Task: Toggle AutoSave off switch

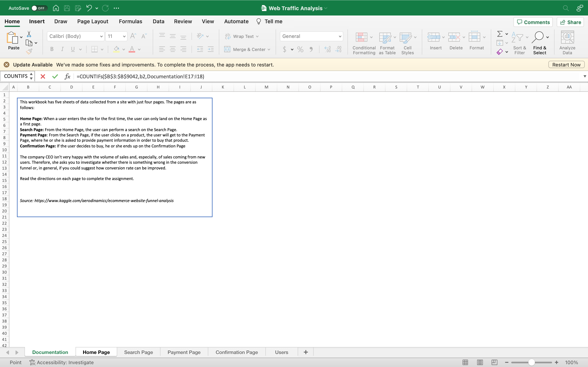Action: pyautogui.click(x=39, y=8)
